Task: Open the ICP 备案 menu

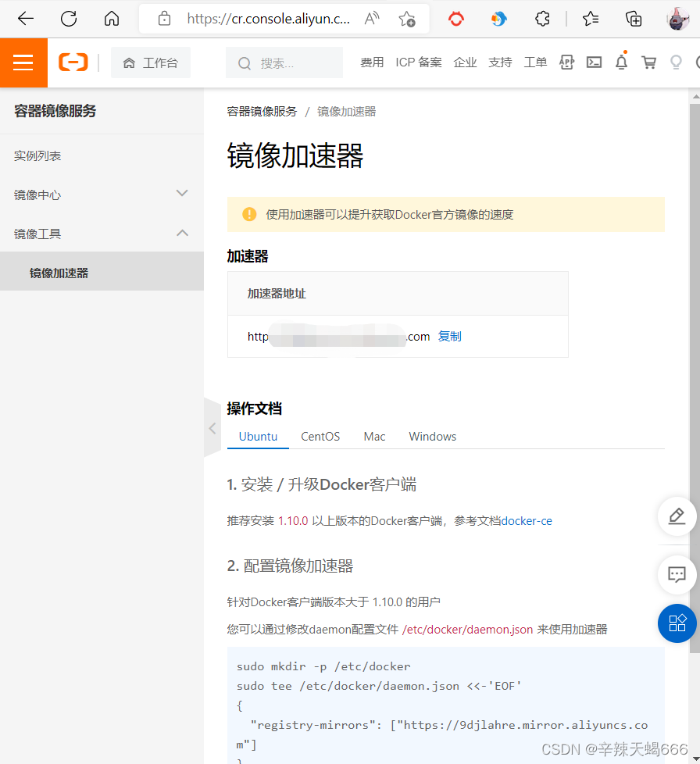Action: coord(419,62)
